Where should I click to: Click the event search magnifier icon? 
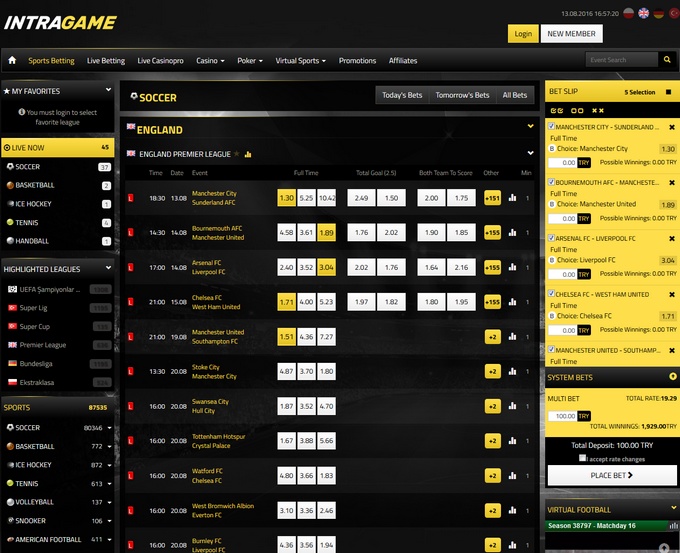(667, 60)
